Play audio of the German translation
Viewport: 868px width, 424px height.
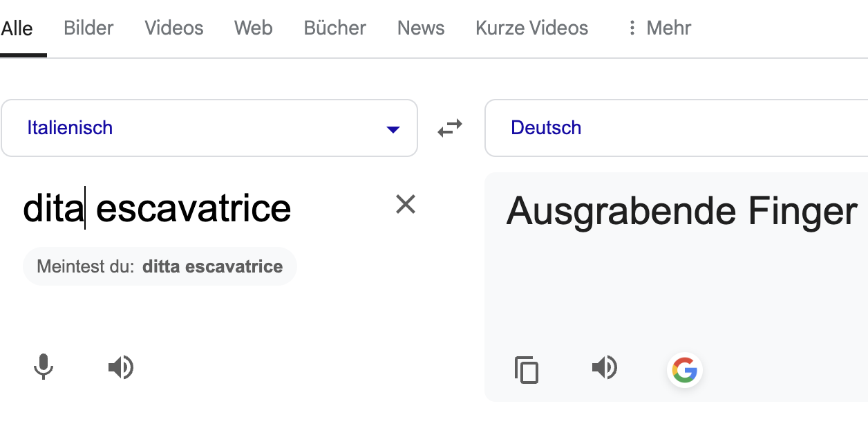(x=605, y=368)
